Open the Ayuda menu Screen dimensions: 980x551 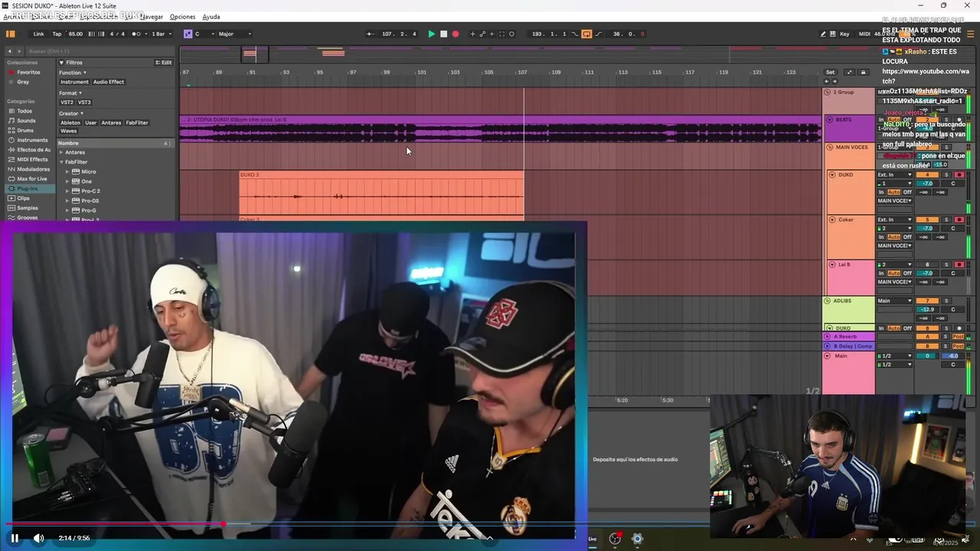(x=211, y=17)
